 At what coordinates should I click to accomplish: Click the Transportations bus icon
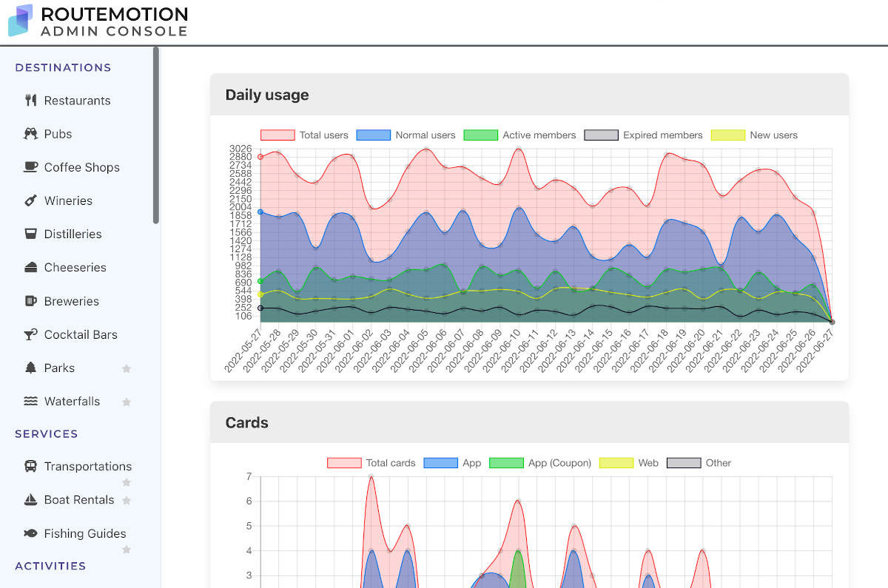30,466
